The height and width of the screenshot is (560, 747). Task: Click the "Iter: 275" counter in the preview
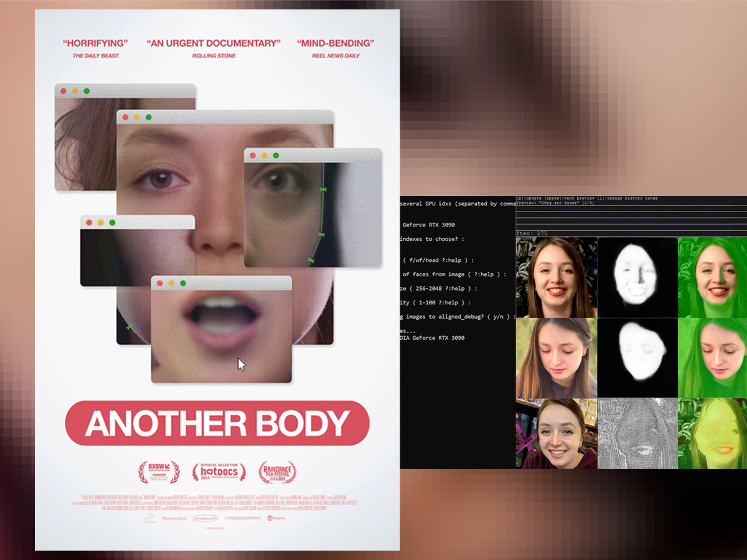pos(532,233)
